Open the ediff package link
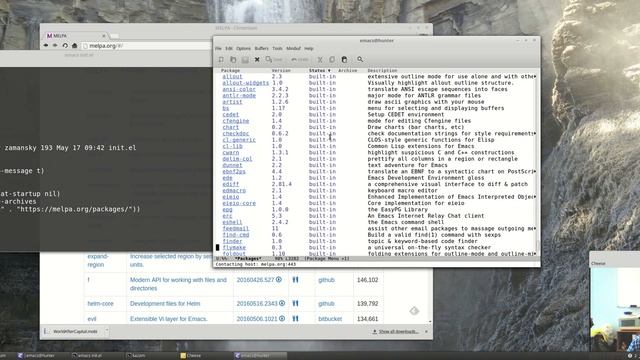 click(231, 184)
